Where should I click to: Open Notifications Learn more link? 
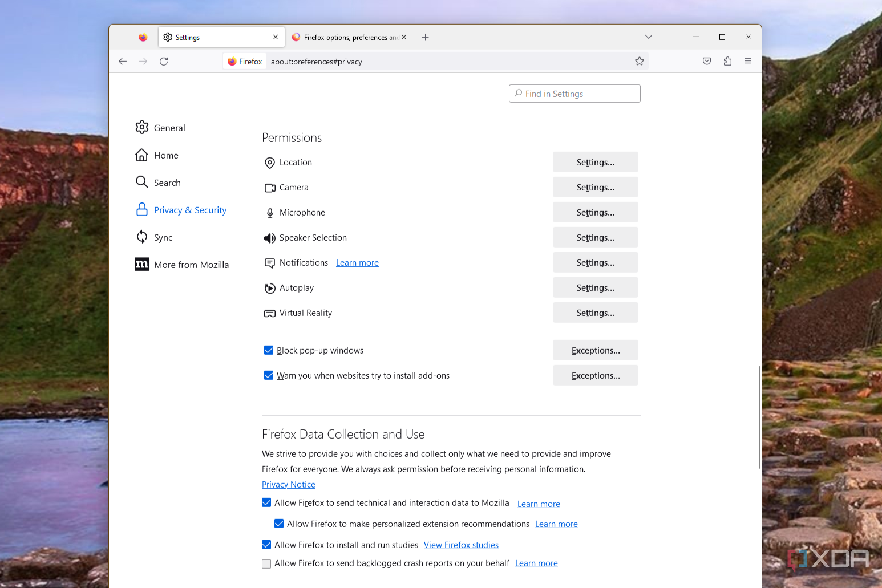(357, 263)
